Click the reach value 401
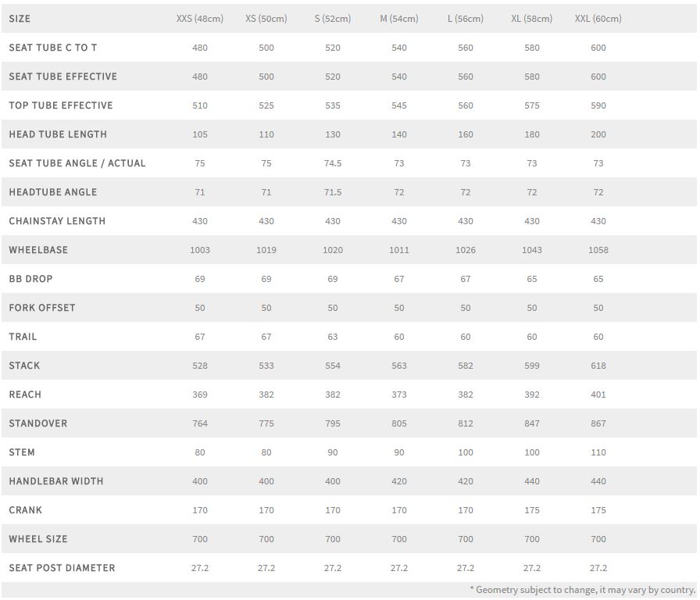This screenshot has height=600, width=700. 598,395
